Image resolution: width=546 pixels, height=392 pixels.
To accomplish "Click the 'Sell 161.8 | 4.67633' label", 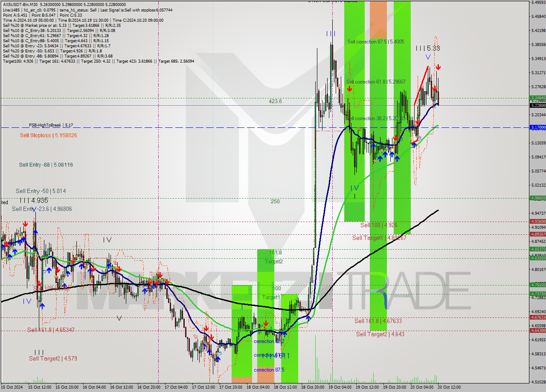I will (378, 321).
